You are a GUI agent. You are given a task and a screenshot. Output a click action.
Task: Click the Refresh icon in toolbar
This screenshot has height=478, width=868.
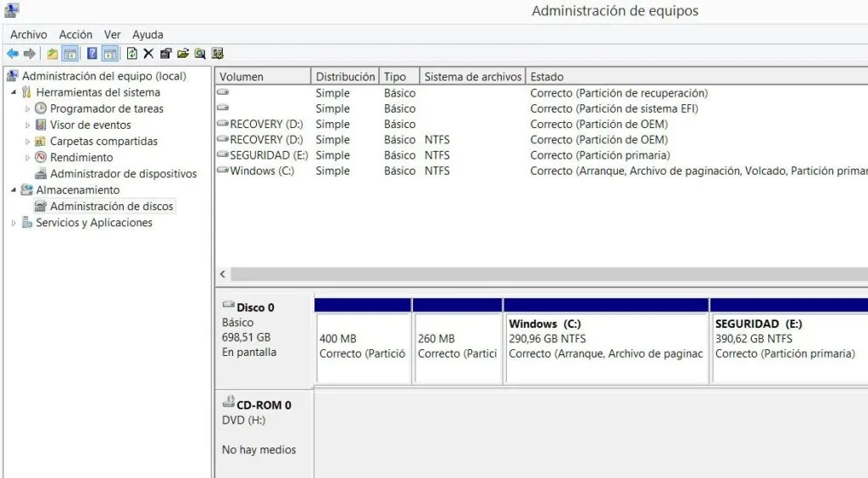131,53
